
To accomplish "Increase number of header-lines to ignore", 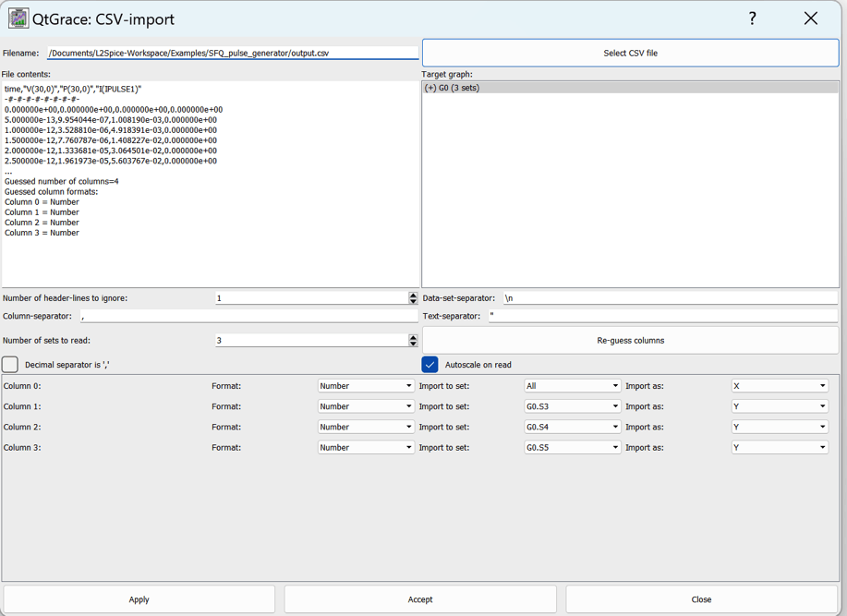I will point(413,295).
